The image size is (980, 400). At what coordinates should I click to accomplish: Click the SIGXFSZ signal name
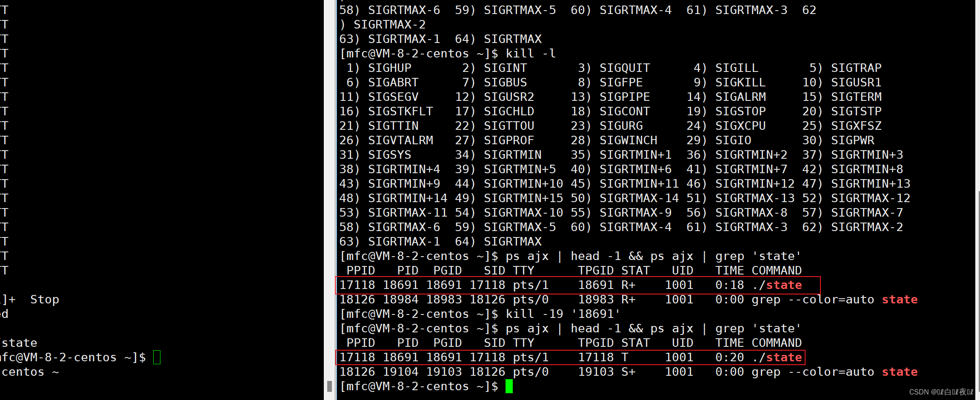856,126
